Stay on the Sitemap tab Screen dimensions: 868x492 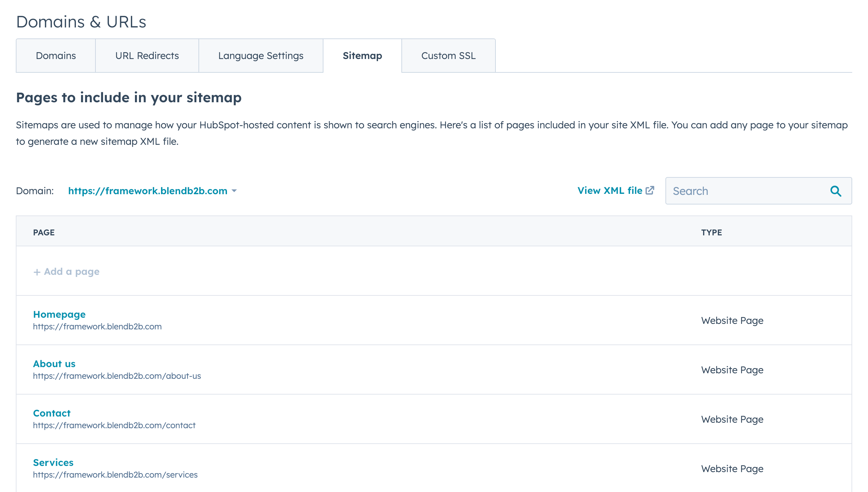coord(362,55)
